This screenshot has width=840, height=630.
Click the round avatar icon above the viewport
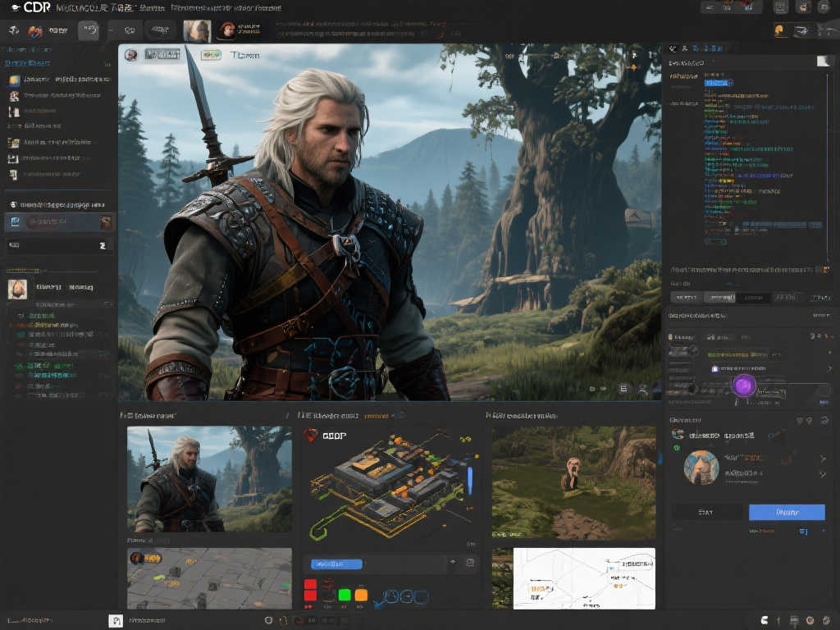tap(130, 55)
